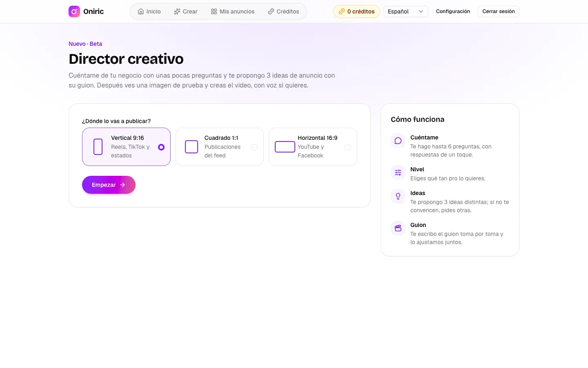Screen dimensions: 588x368
Task: Click the Oniric brand name
Action: point(94,11)
